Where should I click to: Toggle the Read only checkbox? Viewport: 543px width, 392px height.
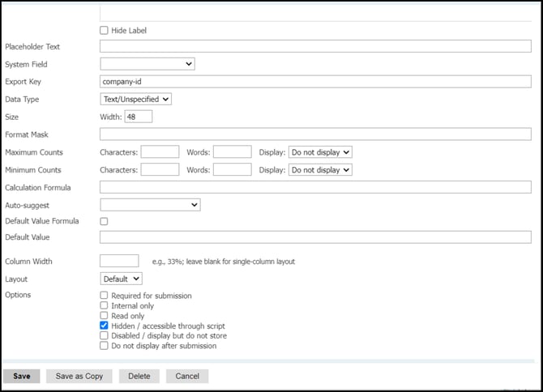(x=104, y=316)
